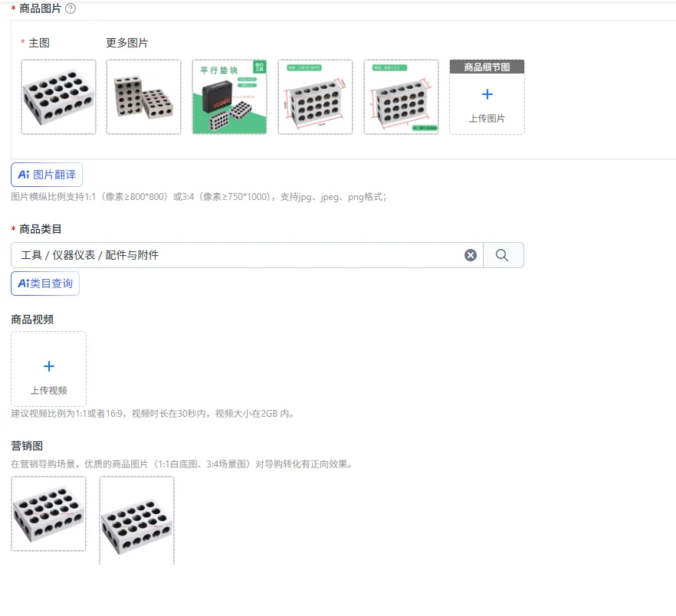Click the 商品视频 section heading
This screenshot has width=676, height=616.
(32, 319)
